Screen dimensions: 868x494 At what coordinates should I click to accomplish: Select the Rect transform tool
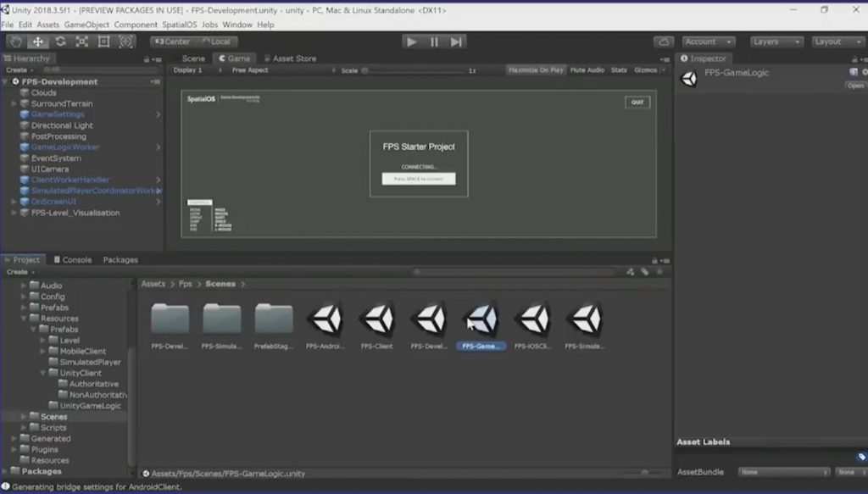pos(103,42)
